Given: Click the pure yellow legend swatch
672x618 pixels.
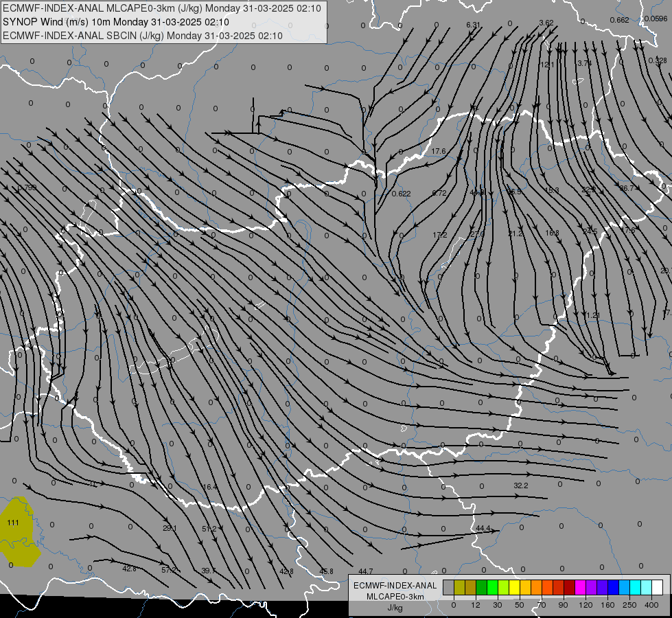Looking at the screenshot, I should tap(514, 587).
